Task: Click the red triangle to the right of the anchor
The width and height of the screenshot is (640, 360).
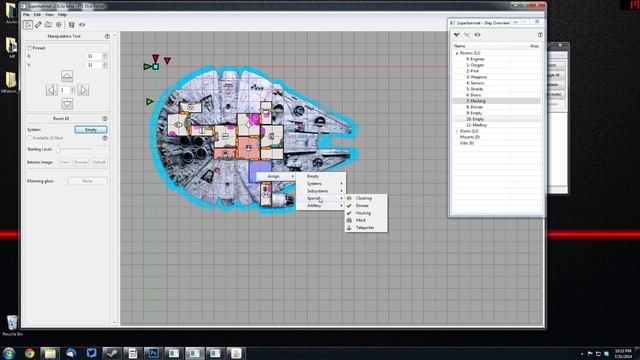Action: click(167, 60)
